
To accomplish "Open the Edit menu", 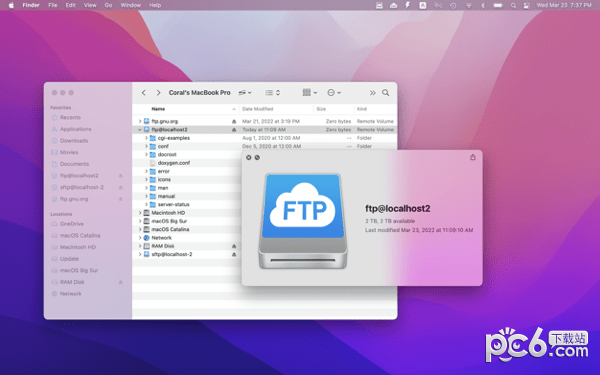I will point(70,5).
